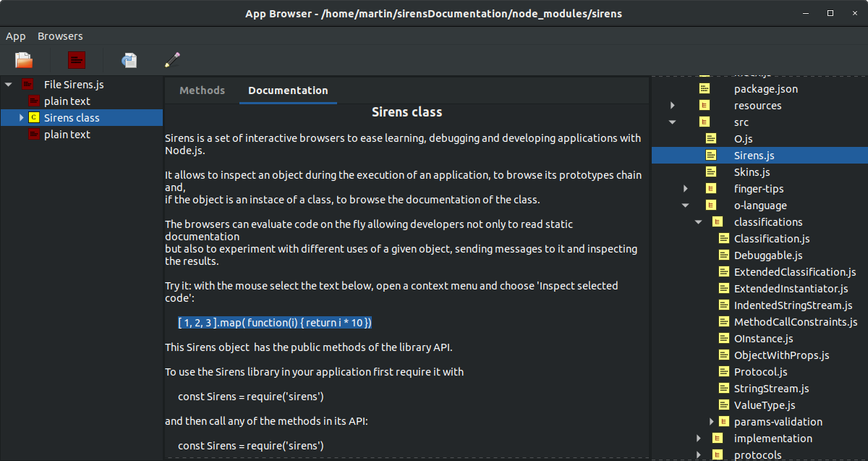Select the Sirens class row in the left tree

tap(82, 118)
